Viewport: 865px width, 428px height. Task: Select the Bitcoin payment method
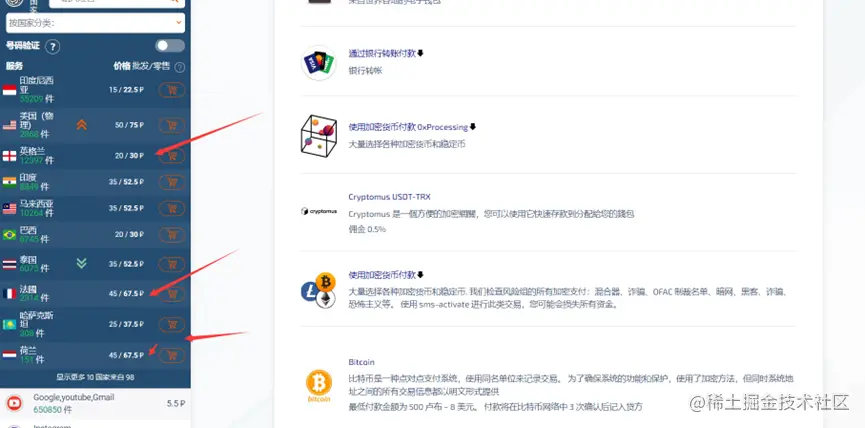361,362
